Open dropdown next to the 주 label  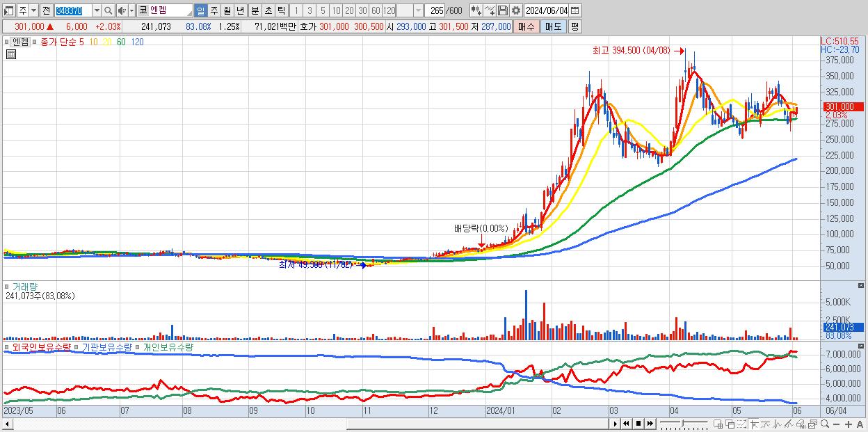point(33,10)
